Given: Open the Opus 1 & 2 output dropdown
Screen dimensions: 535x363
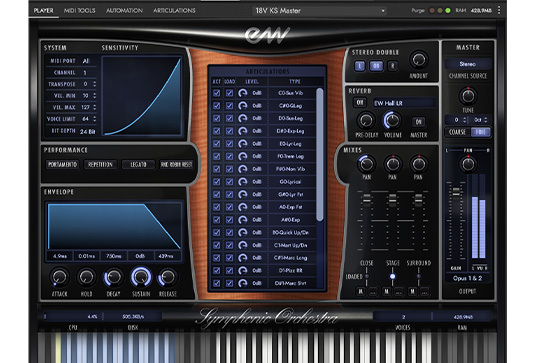Looking at the screenshot, I should point(467,278).
